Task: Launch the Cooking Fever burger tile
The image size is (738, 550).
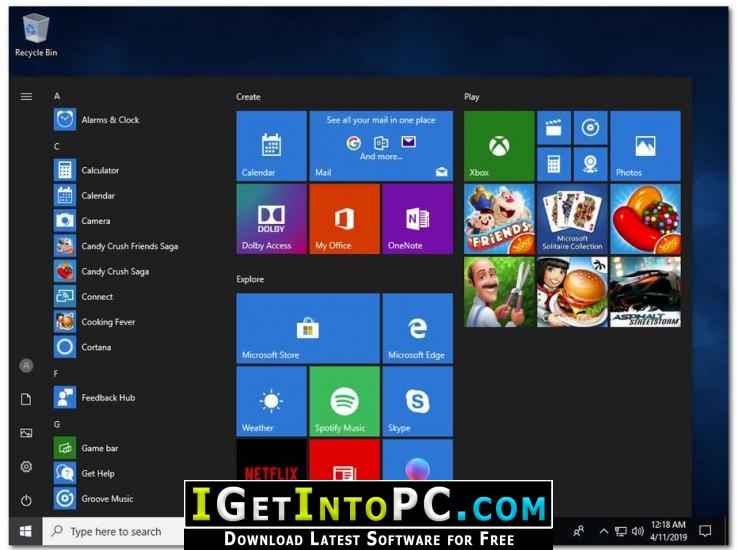Action: click(x=572, y=292)
